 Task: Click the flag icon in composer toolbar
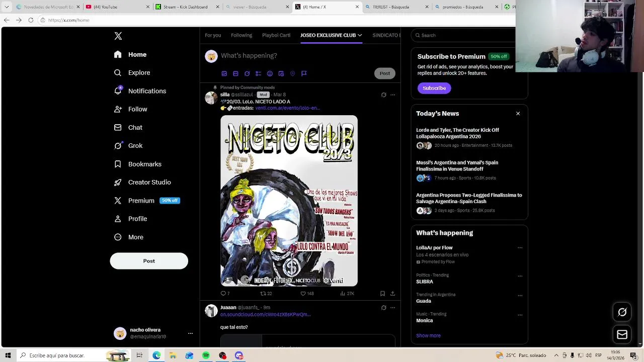pyautogui.click(x=304, y=73)
